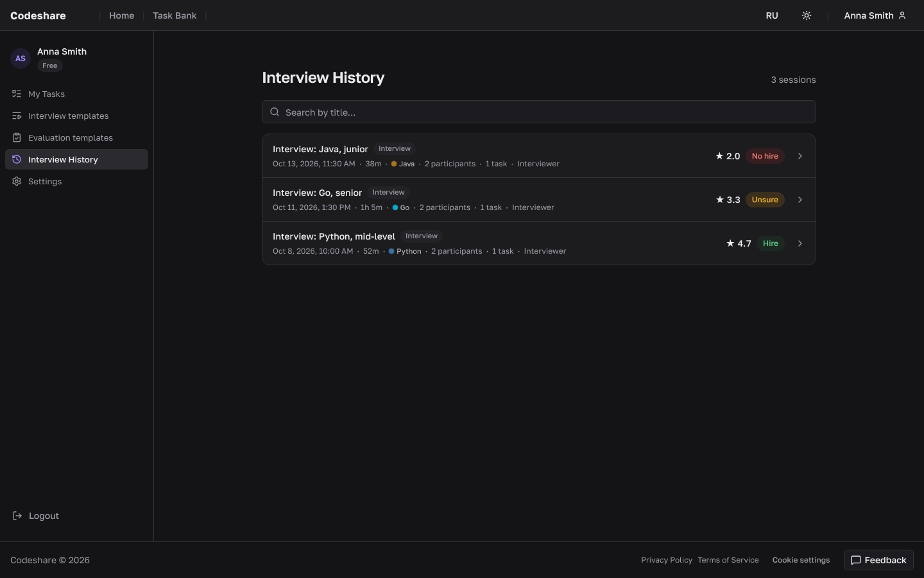Click the AS avatar in sidebar

21,58
